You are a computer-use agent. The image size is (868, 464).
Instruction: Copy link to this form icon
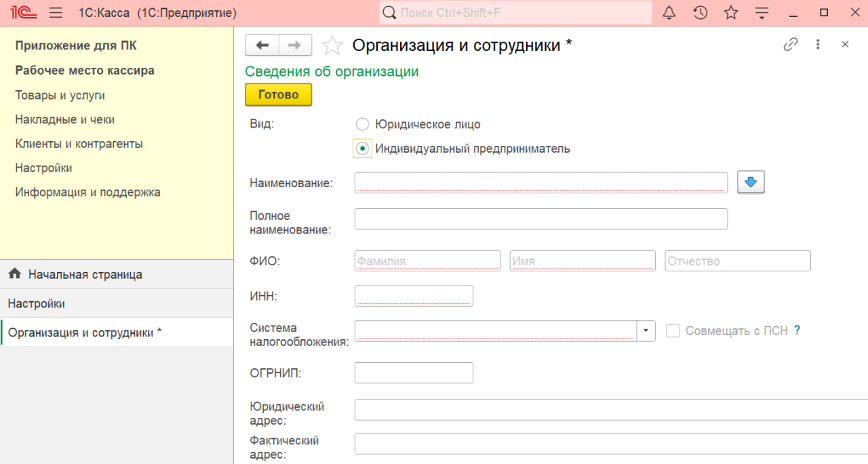(791, 45)
